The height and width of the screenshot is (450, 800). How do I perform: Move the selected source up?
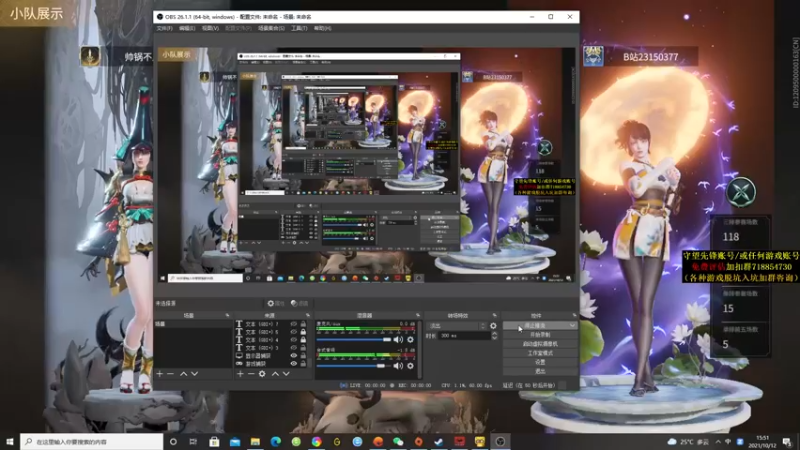coord(275,374)
